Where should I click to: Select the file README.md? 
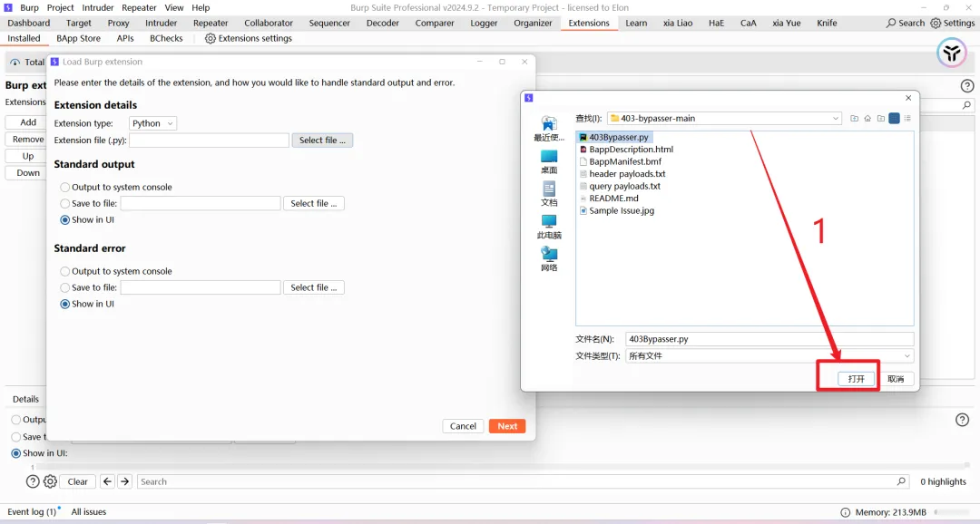[609, 198]
